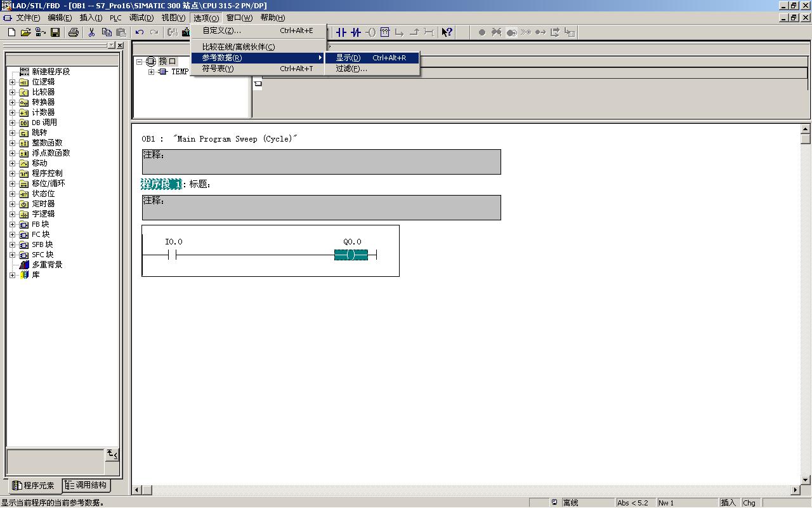Click the Paste toolbar icon
812x508 pixels.
pyautogui.click(x=121, y=32)
